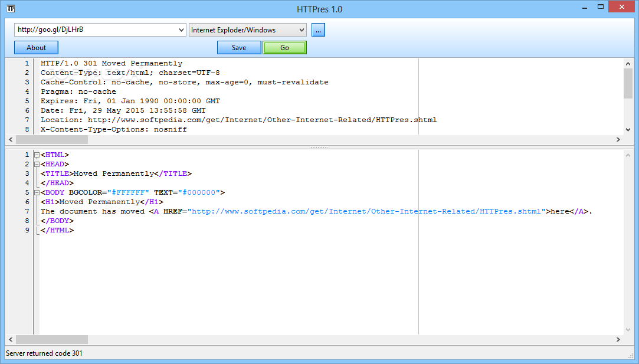Image resolution: width=639 pixels, height=364 pixels.
Task: Click the BGCOLOR value "#FFFFFF"
Action: (x=128, y=192)
